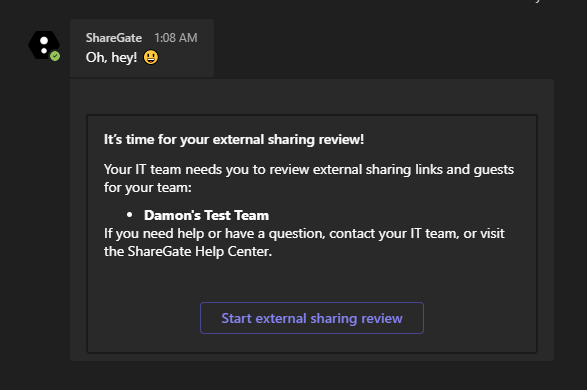Click the ShareGate Help Center sentence

pos(304,243)
